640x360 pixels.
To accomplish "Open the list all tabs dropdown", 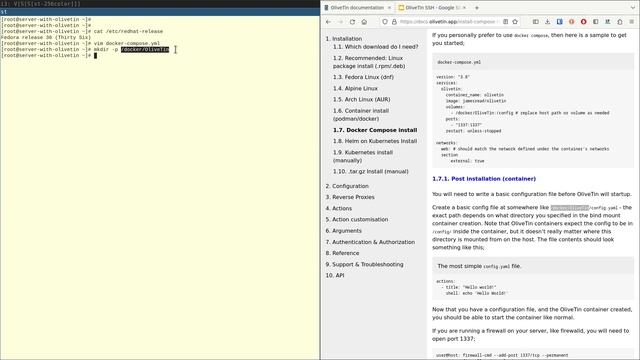I will click(633, 8).
